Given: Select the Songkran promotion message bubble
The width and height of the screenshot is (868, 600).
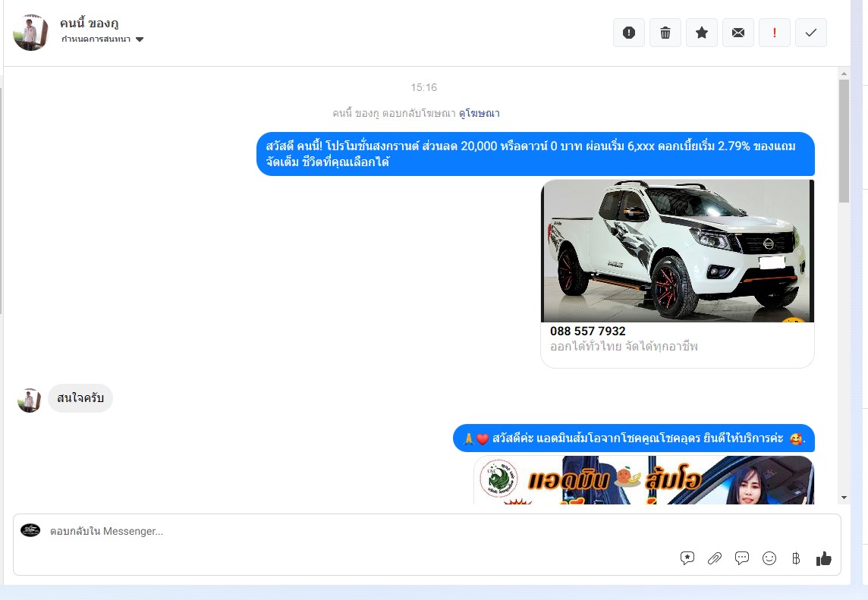Looking at the screenshot, I should pos(536,154).
